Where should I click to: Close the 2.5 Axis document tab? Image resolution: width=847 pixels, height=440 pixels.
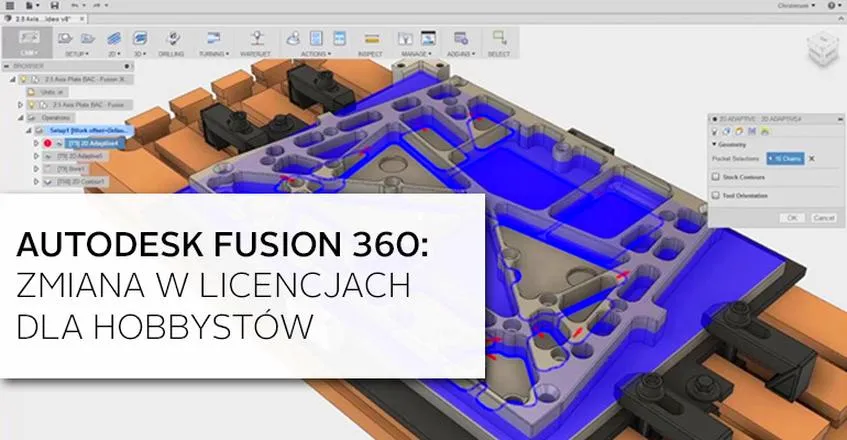click(x=82, y=19)
